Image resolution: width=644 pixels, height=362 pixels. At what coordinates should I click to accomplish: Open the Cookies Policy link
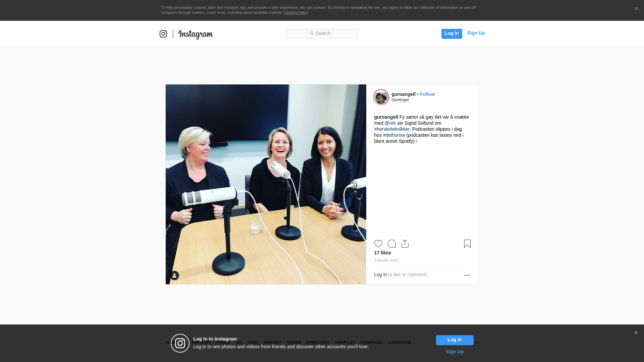click(296, 12)
